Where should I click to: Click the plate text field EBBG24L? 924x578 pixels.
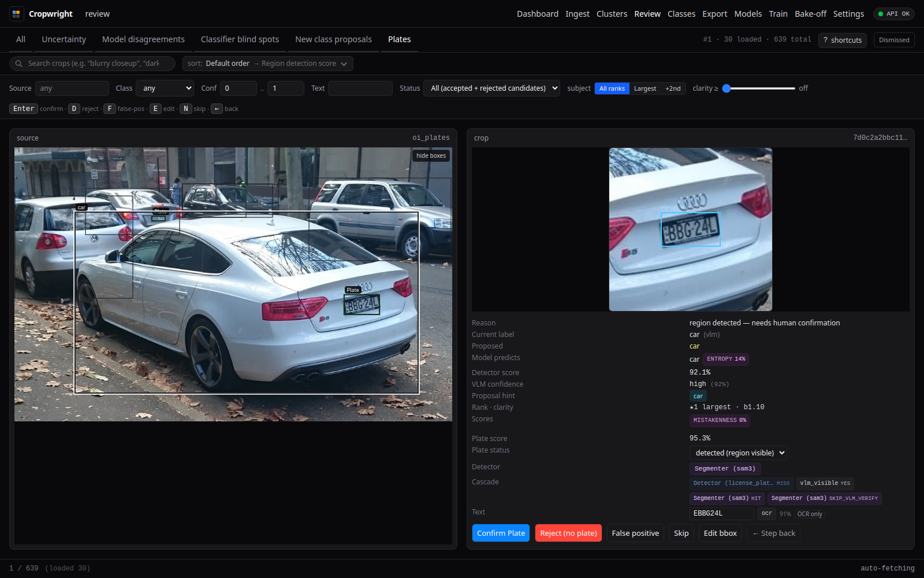(x=721, y=513)
